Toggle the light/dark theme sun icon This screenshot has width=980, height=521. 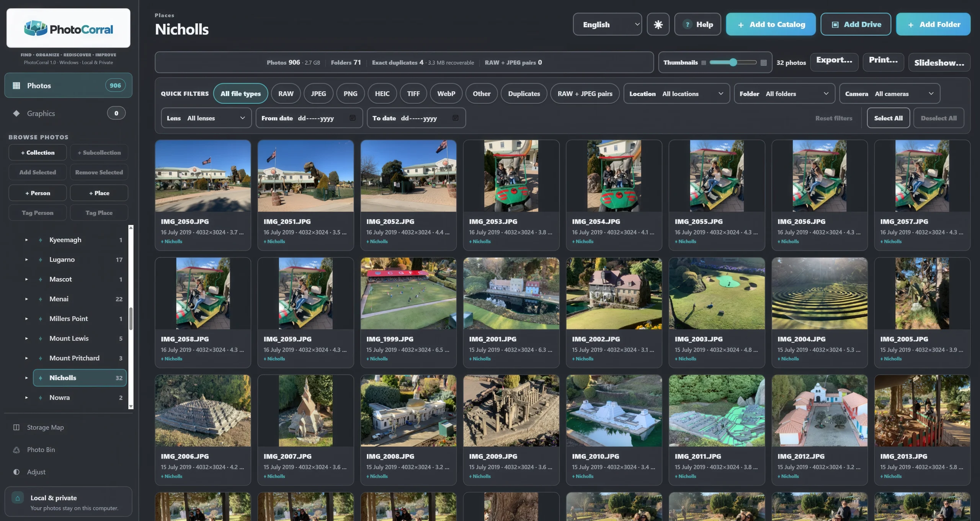click(x=658, y=25)
